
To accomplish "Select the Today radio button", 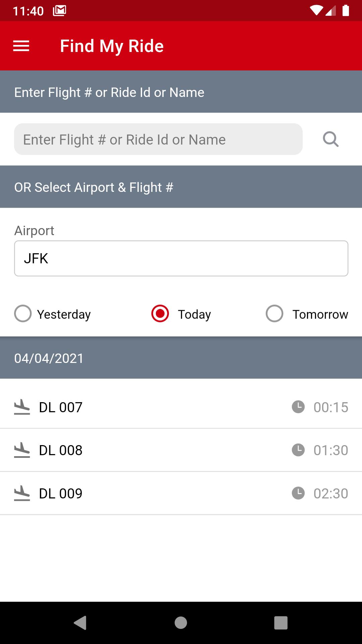I will [x=160, y=314].
